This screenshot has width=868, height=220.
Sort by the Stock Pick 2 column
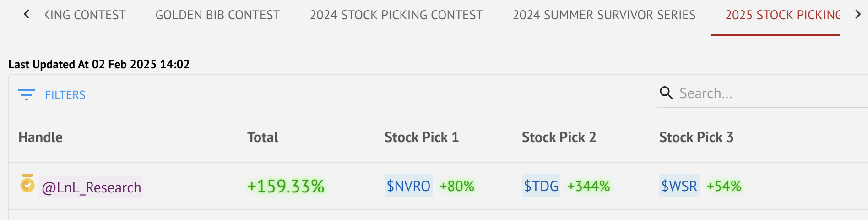tap(559, 137)
